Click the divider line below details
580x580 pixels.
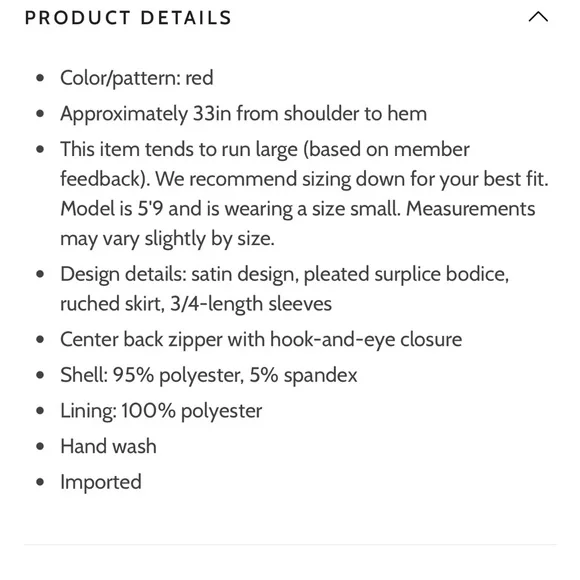tap(290, 544)
